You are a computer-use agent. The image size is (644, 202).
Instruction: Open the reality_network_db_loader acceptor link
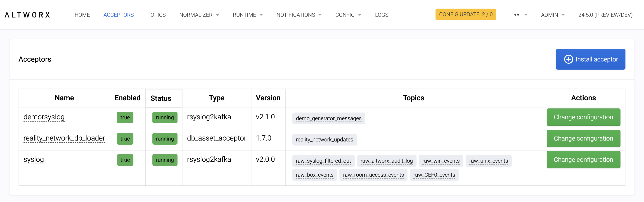[64, 138]
